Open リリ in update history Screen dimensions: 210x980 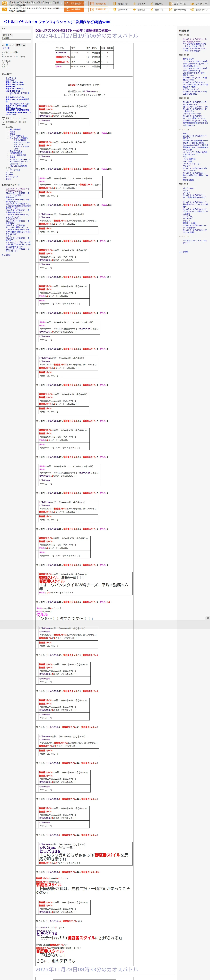185,157
